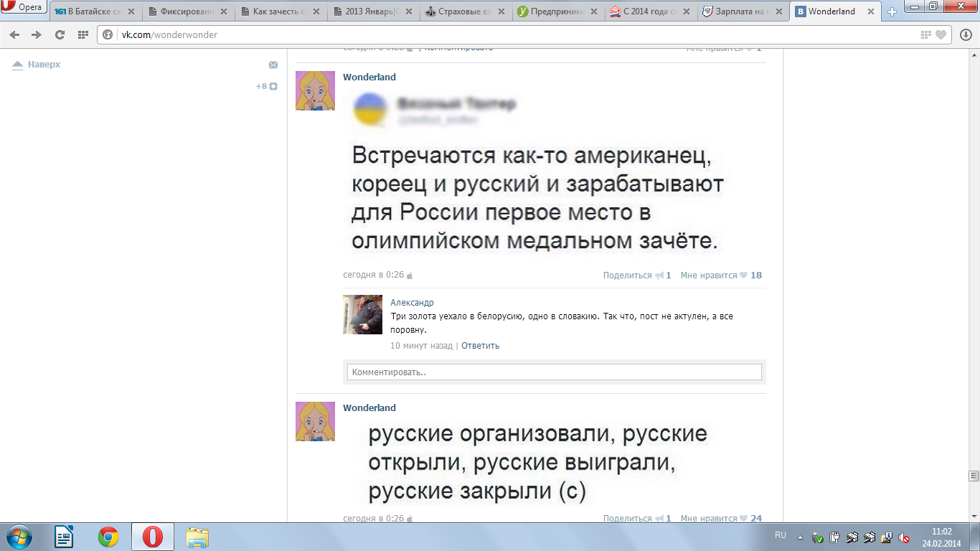Viewport: 980px width, 551px height.
Task: Open the Speed Dial grid icon
Action: [83, 34]
